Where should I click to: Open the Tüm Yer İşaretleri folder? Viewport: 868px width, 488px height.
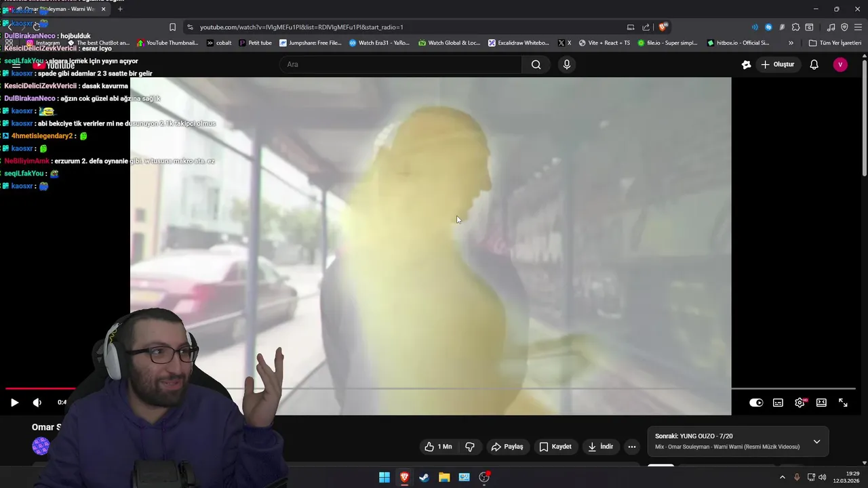(835, 43)
